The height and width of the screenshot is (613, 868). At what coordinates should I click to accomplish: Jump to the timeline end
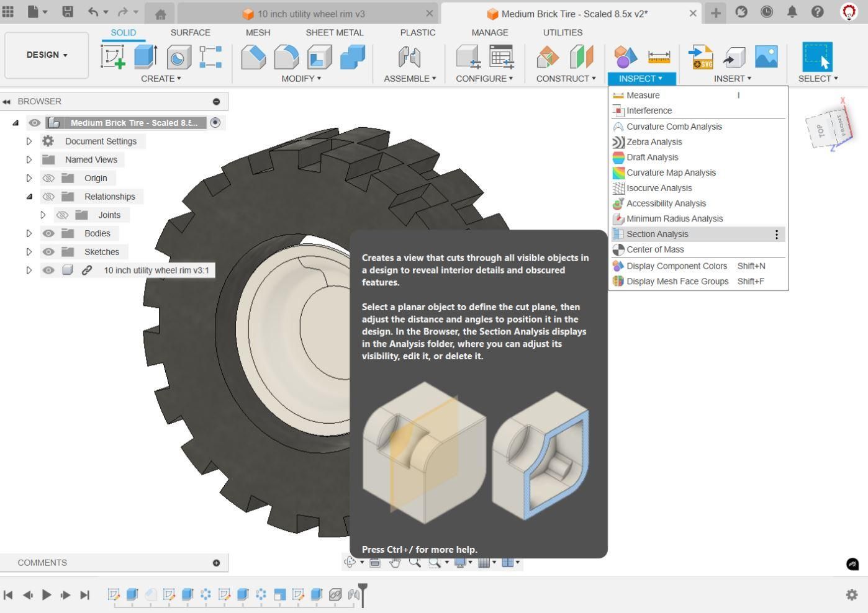85,594
